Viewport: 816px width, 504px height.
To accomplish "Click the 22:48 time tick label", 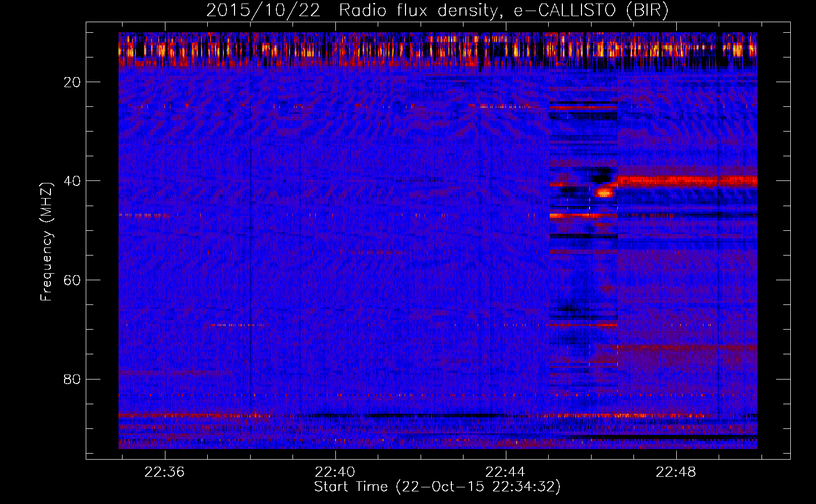I will pyautogui.click(x=676, y=472).
